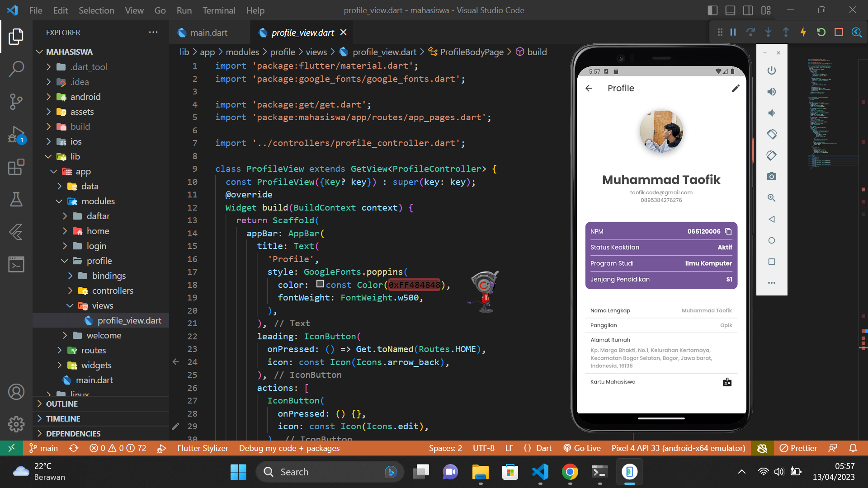Open the Flutter sidebar icon
This screenshot has width=868, height=488.
(16, 232)
